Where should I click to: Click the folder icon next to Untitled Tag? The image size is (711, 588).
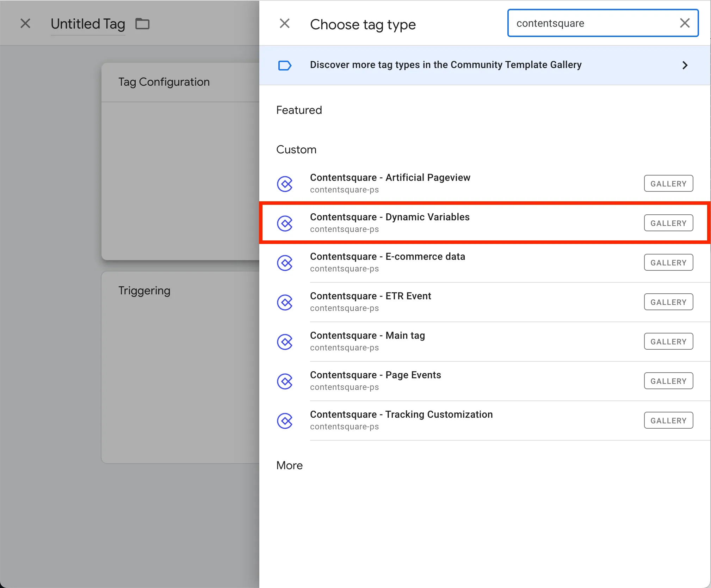(142, 24)
